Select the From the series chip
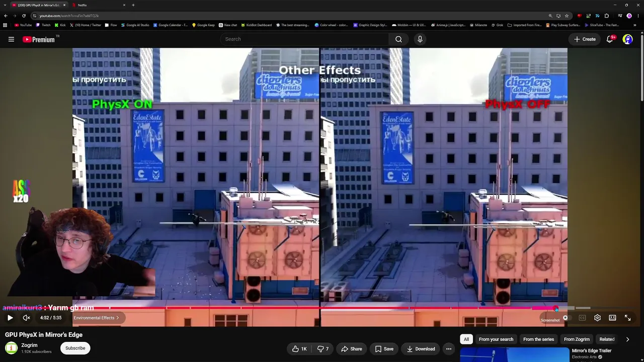Viewport: 644px width, 362px height. 538,339
